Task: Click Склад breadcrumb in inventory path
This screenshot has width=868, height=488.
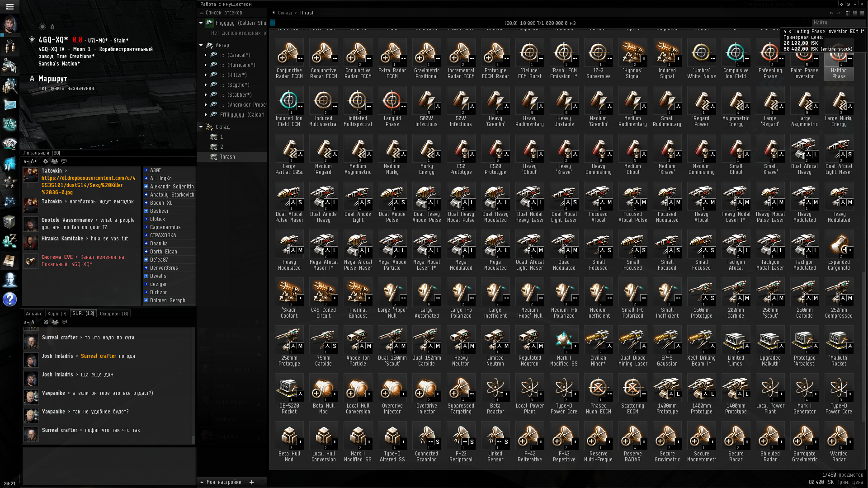Action: tap(285, 13)
